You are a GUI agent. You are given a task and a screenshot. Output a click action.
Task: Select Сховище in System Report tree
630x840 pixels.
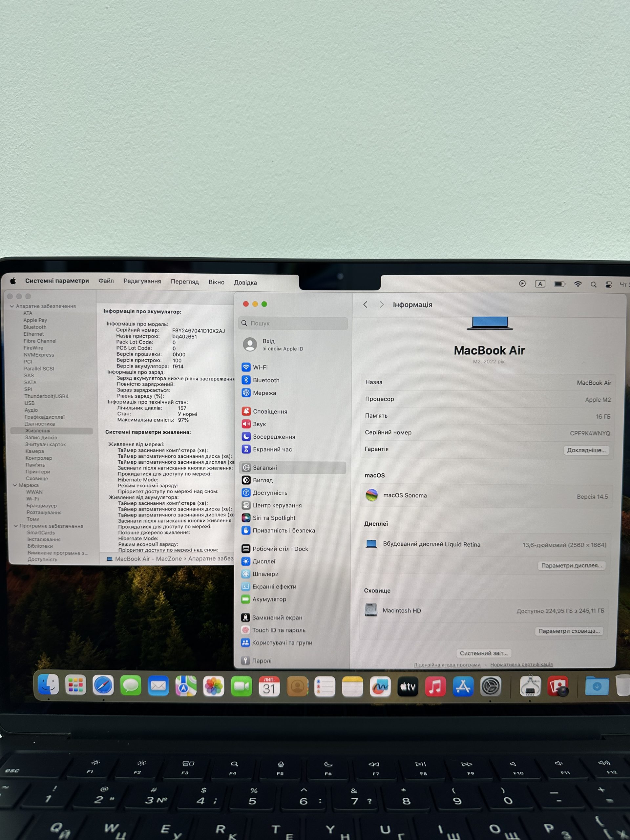click(x=37, y=478)
